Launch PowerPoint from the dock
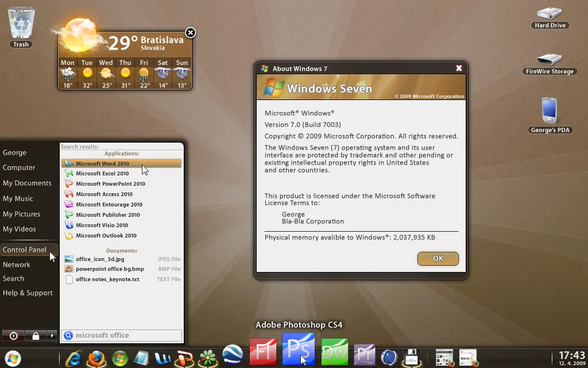This screenshot has width=588, height=368. 184,358
